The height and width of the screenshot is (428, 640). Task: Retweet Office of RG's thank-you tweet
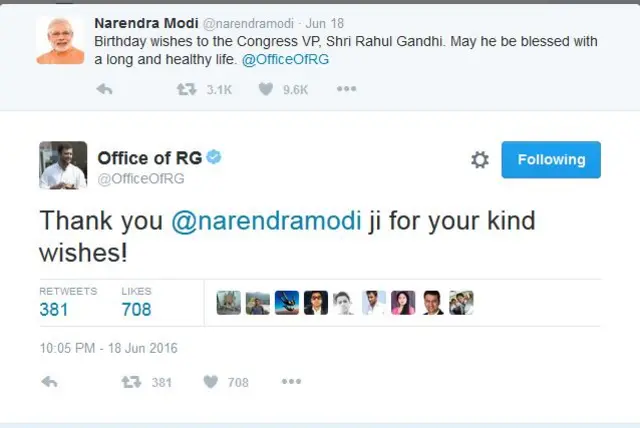pyautogui.click(x=130, y=381)
